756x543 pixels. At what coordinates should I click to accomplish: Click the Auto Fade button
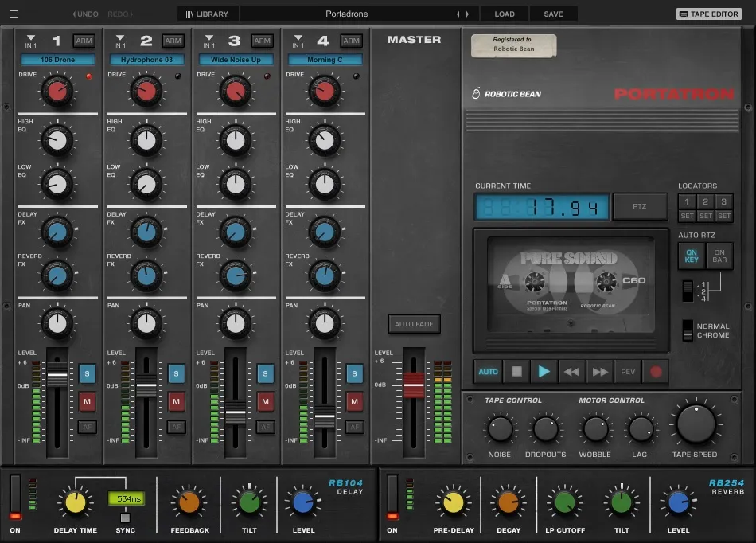click(x=414, y=324)
